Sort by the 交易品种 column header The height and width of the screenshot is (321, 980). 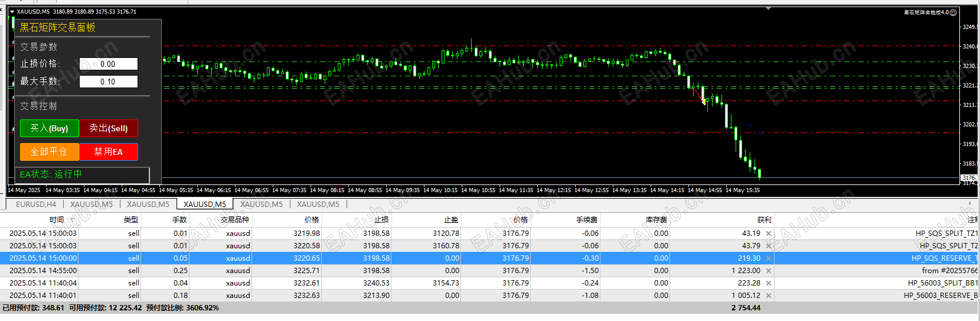pos(235,220)
